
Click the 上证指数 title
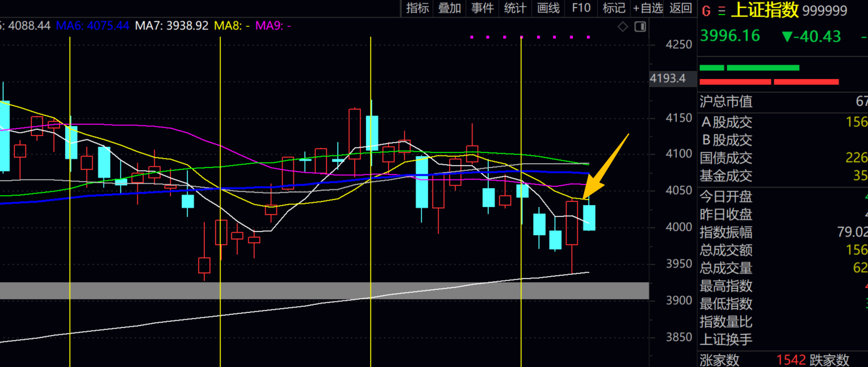(x=765, y=10)
